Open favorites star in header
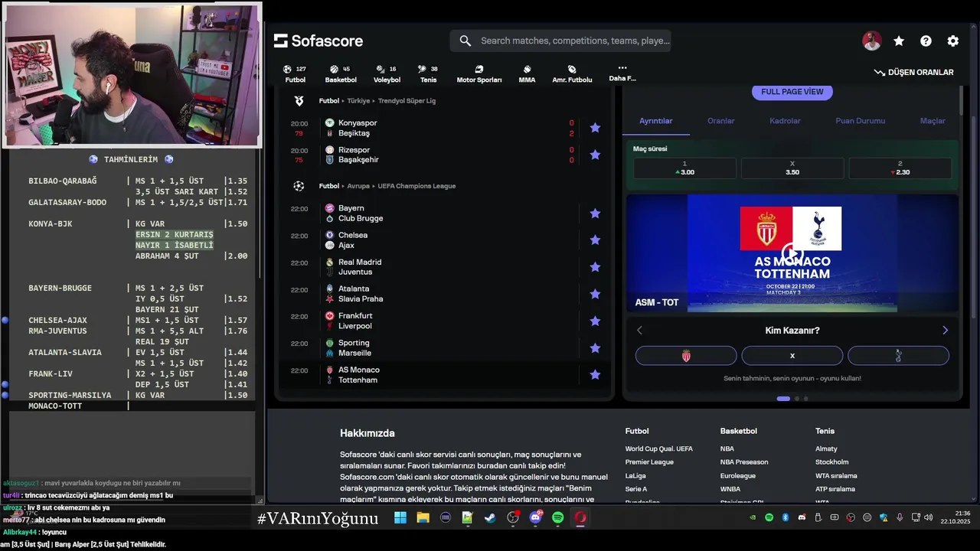The height and width of the screenshot is (551, 980). (899, 41)
